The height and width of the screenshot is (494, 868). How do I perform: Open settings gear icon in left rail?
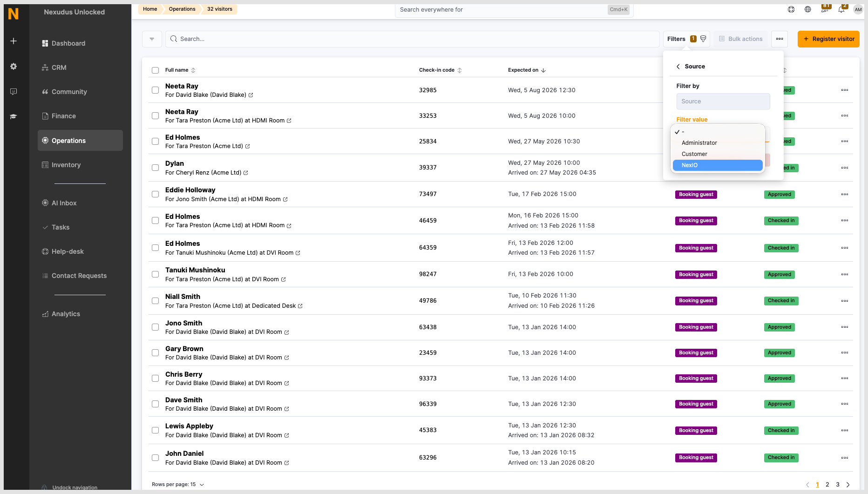point(14,67)
